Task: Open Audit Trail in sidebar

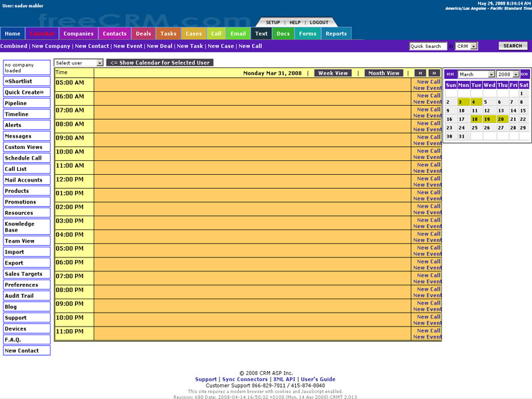Action: click(27, 296)
